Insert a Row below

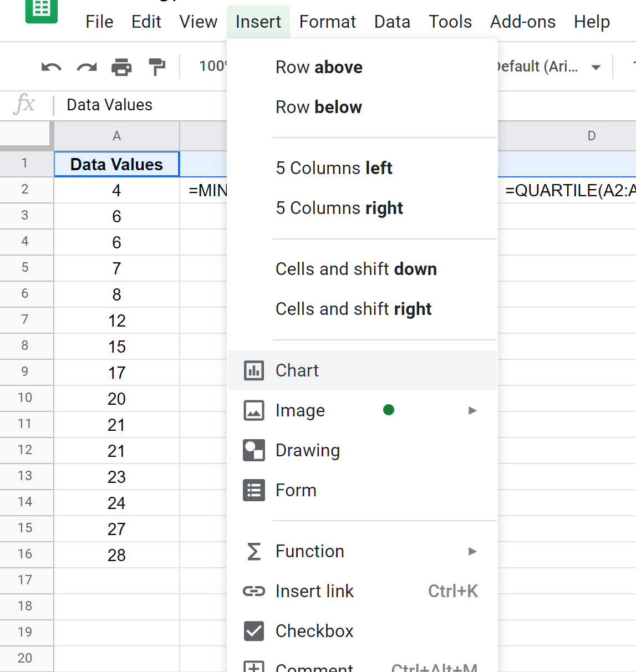click(318, 107)
